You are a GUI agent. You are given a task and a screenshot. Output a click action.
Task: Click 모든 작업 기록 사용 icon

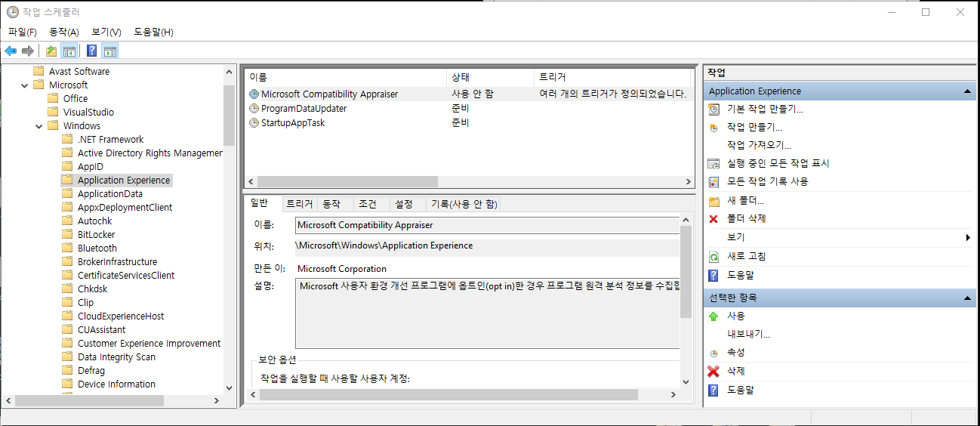pos(713,182)
